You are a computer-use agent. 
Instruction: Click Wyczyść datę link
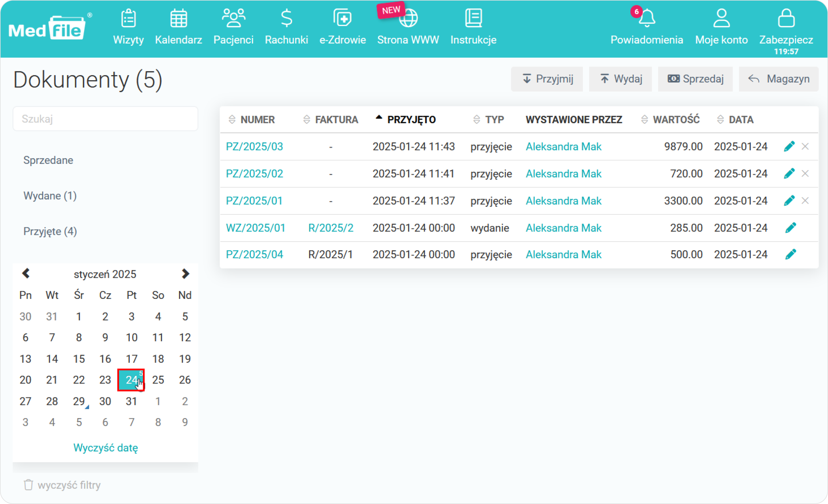tap(106, 448)
